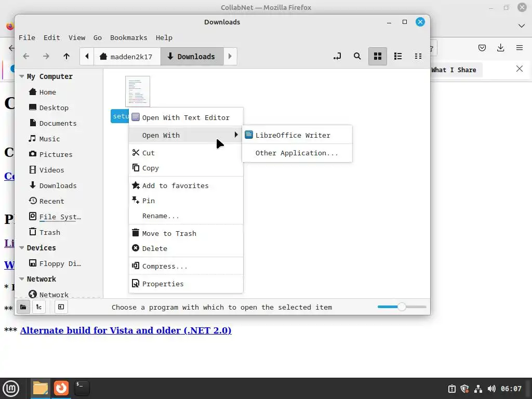This screenshot has width=532, height=399.
Task: Open the Terminal from the taskbar
Action: click(x=82, y=389)
